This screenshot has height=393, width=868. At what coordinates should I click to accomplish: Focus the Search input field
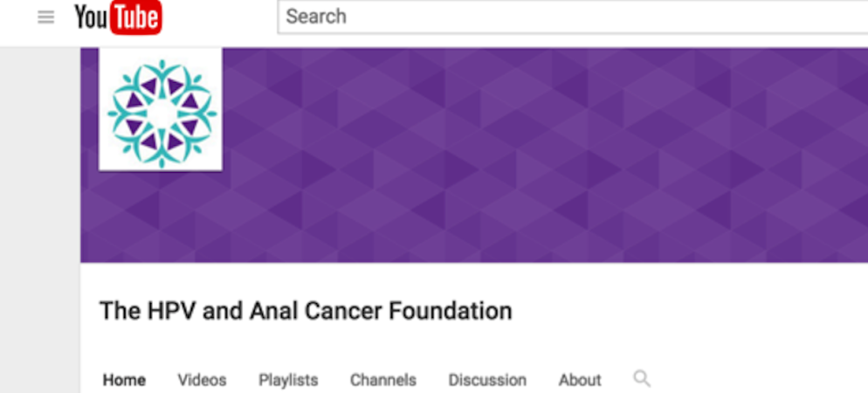(x=572, y=17)
